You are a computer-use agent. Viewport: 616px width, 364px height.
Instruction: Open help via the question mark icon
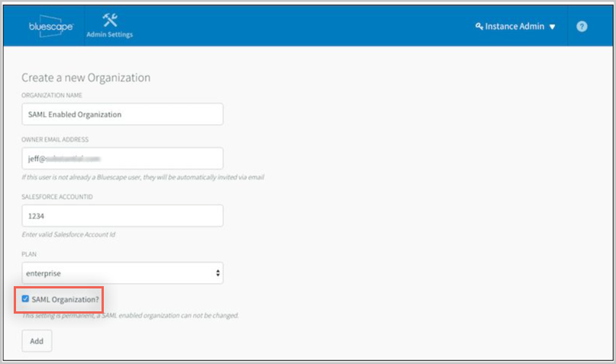582,26
